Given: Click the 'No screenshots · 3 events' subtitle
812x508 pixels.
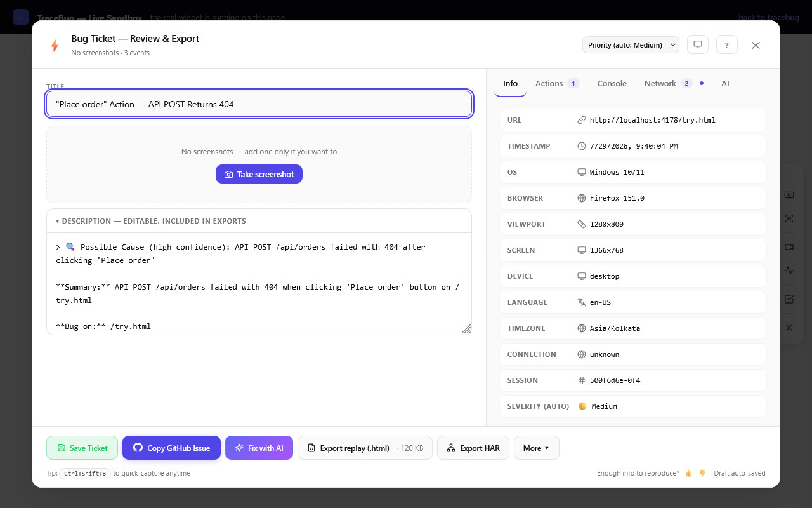Looking at the screenshot, I should [x=110, y=53].
